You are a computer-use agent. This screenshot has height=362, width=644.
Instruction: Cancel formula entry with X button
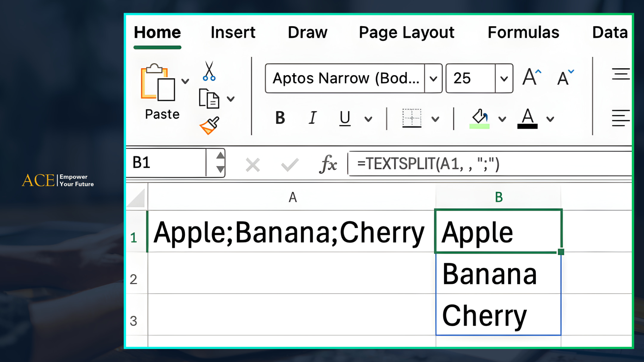(253, 165)
